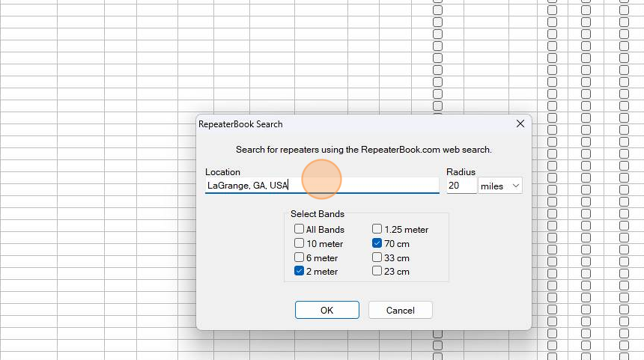Screen dimensions: 644x360
Task: Close the RepeaterBook Search dialog with X
Action: pos(520,123)
